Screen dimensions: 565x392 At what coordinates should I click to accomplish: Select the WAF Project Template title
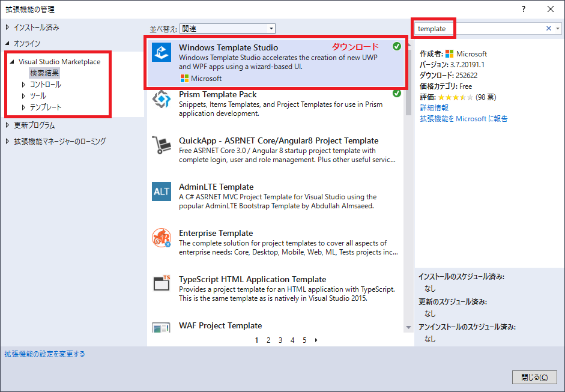220,325
